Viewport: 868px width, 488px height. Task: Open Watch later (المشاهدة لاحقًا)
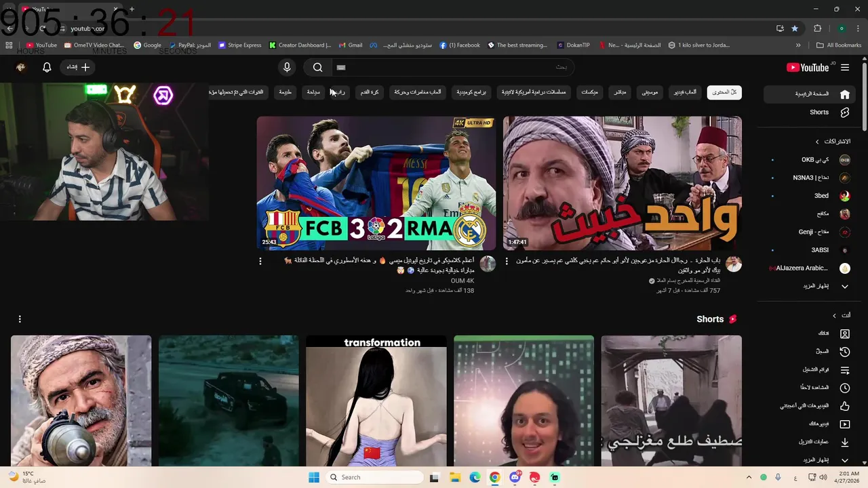tap(810, 388)
